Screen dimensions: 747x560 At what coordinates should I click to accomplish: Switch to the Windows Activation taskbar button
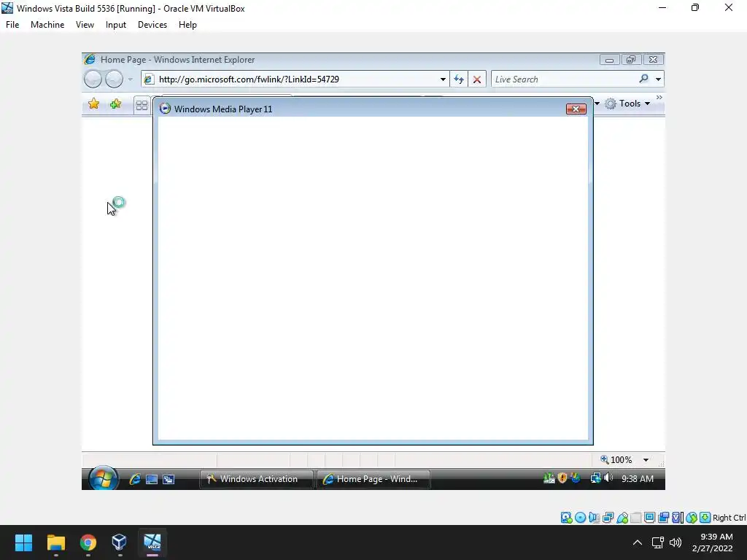[x=256, y=479]
